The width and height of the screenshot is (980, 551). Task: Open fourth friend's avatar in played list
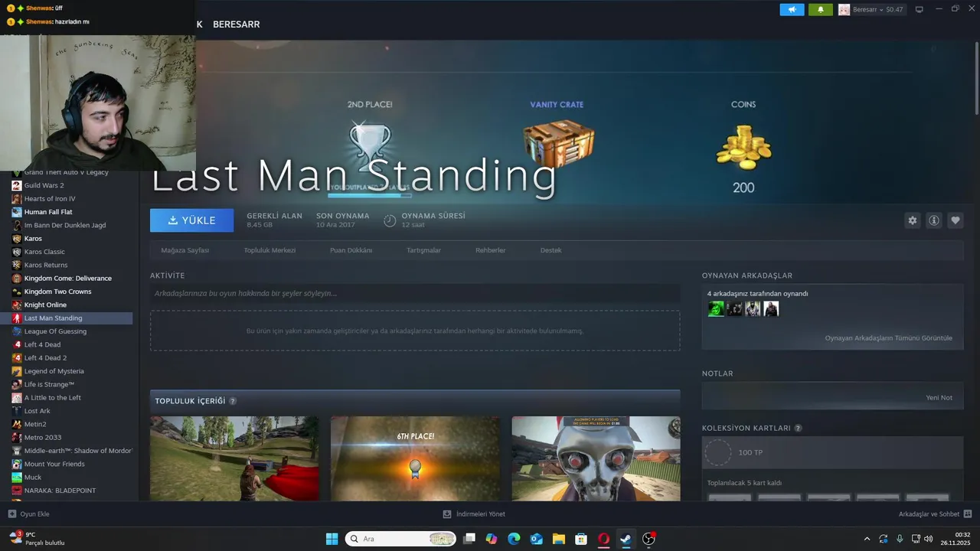(x=771, y=309)
